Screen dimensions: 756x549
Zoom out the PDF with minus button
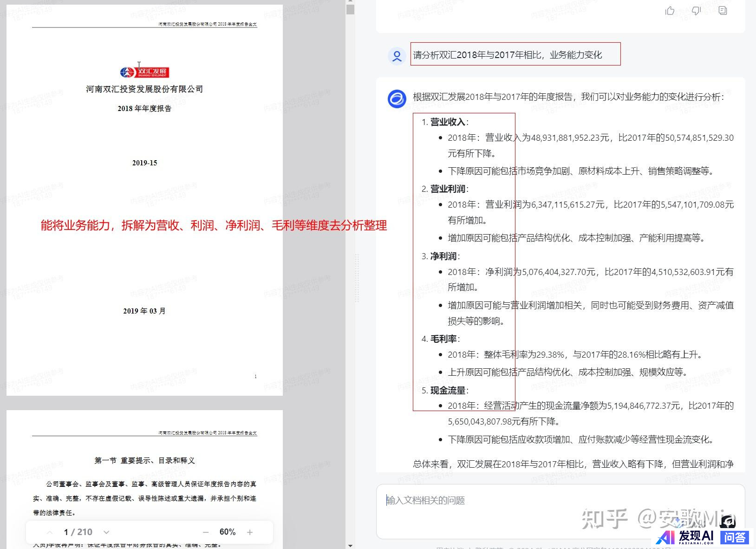click(x=206, y=532)
